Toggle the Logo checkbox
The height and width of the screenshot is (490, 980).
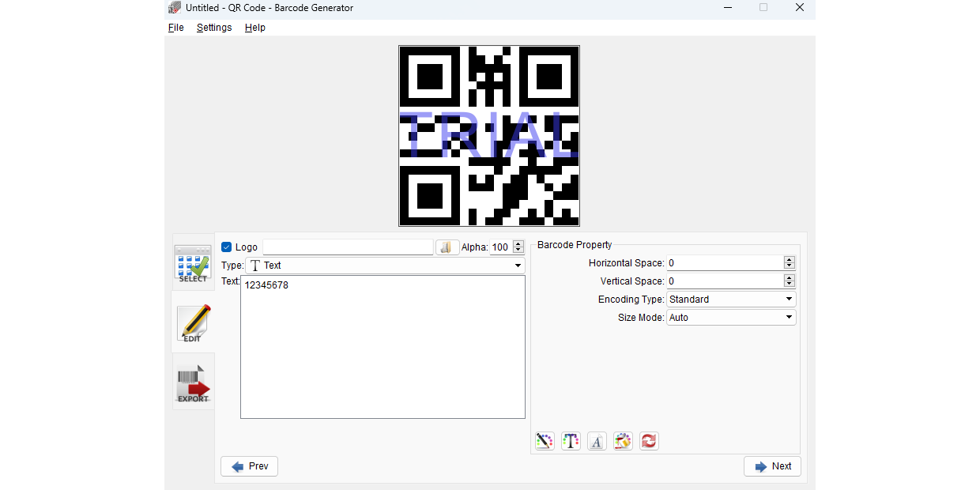227,247
